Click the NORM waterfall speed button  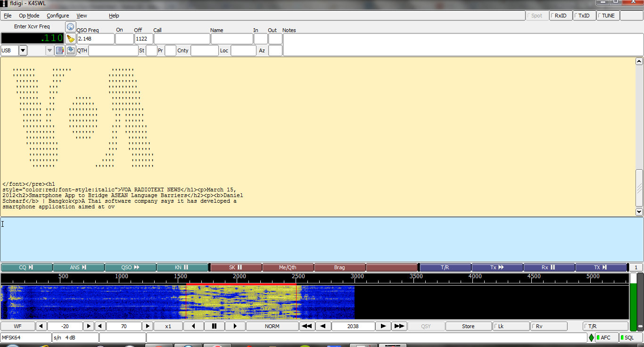(272, 326)
